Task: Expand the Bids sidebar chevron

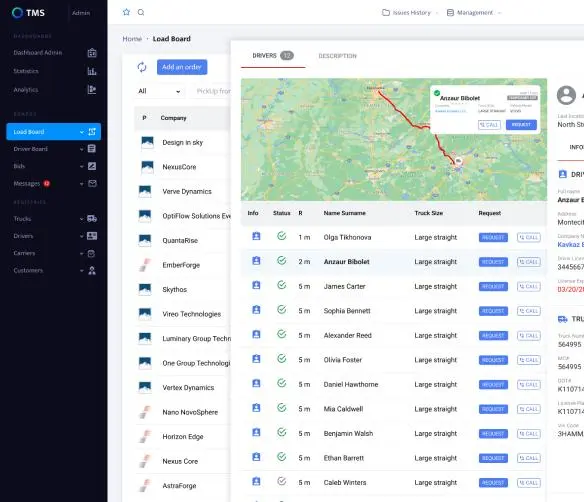Action: click(82, 166)
